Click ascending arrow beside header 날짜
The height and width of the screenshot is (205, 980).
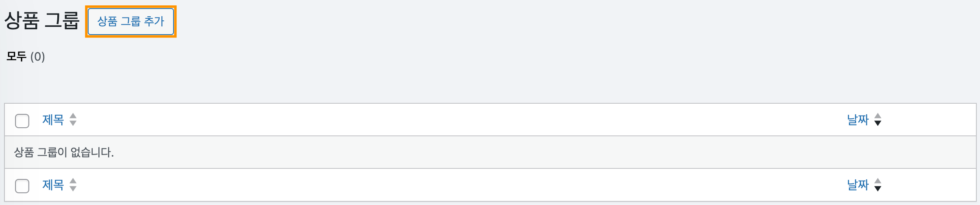click(x=878, y=116)
